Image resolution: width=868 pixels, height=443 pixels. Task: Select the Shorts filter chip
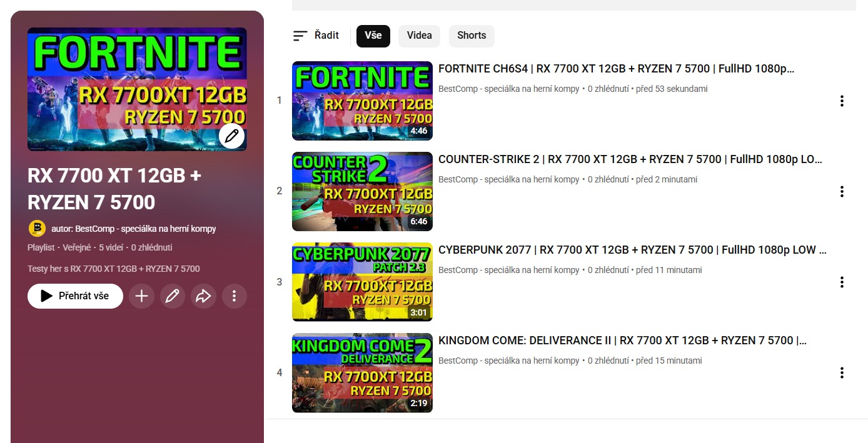click(472, 36)
